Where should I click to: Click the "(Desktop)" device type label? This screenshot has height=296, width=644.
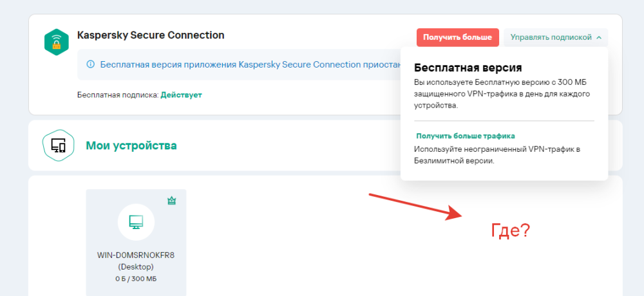pos(136,266)
